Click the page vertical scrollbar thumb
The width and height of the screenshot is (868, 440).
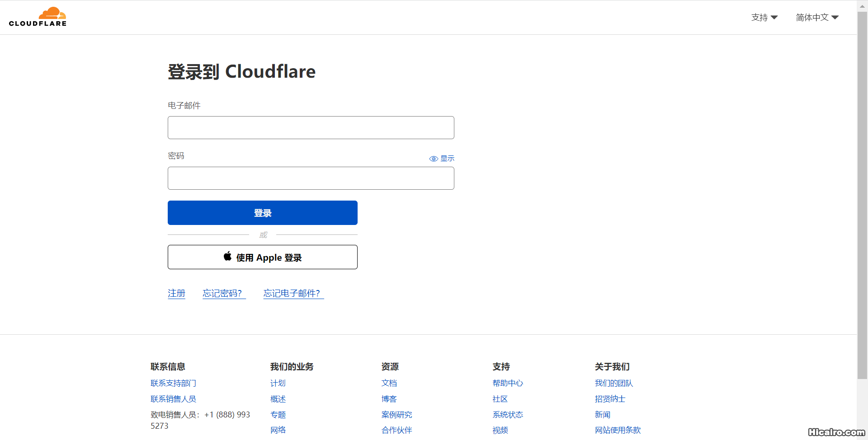[862, 195]
